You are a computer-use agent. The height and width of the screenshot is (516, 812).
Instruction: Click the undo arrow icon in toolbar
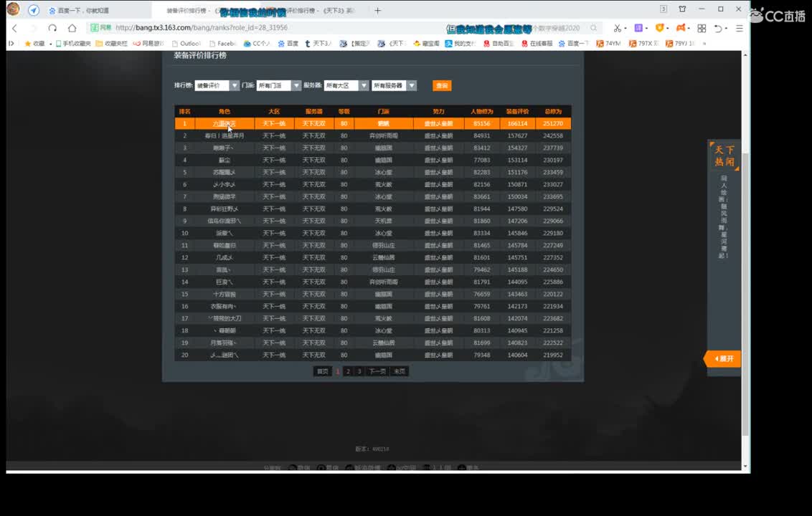point(718,28)
